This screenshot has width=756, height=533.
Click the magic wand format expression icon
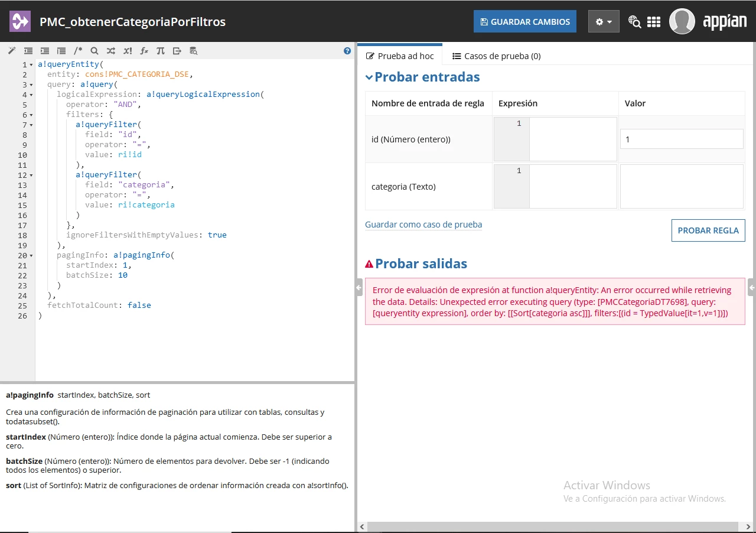tap(12, 51)
